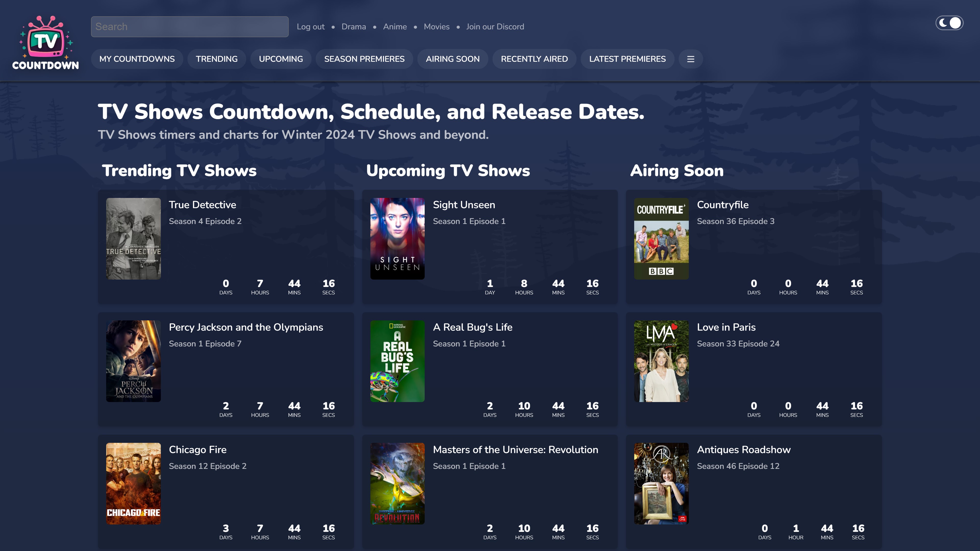Open the Chicago Fire poster thumbnail
Image resolution: width=980 pixels, height=551 pixels.
point(133,483)
